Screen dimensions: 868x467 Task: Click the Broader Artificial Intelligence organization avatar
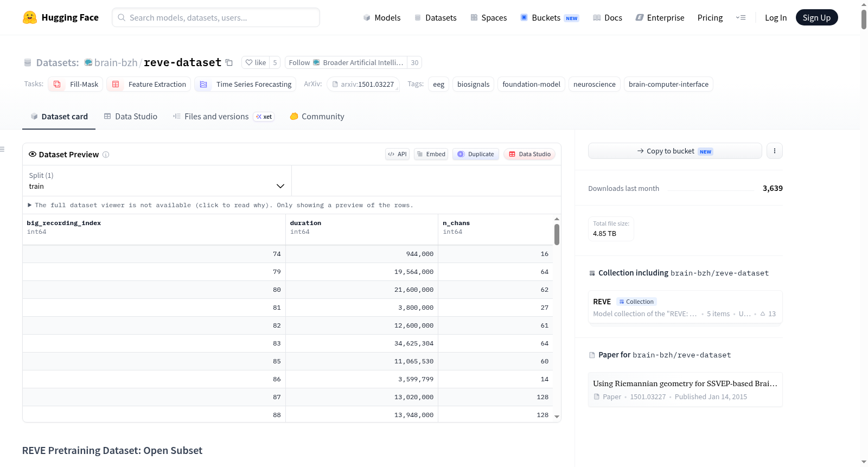(316, 63)
